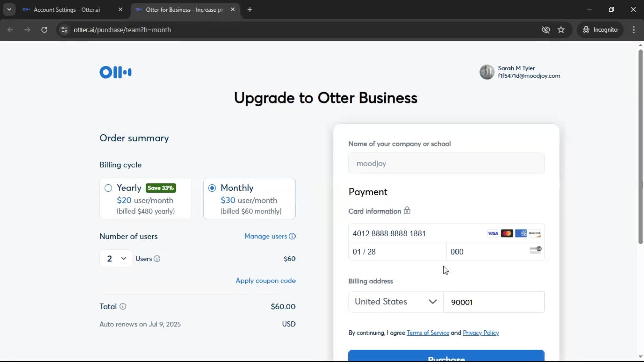Viewport: 644px width, 362px height.
Task: Click Auto renews on Jul 9, 2025
Action: [140, 324]
